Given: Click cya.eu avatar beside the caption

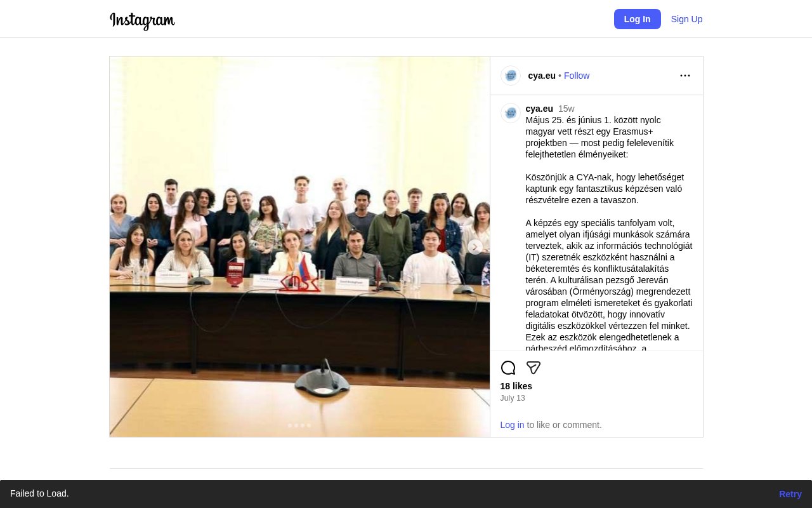Looking at the screenshot, I should (x=511, y=113).
